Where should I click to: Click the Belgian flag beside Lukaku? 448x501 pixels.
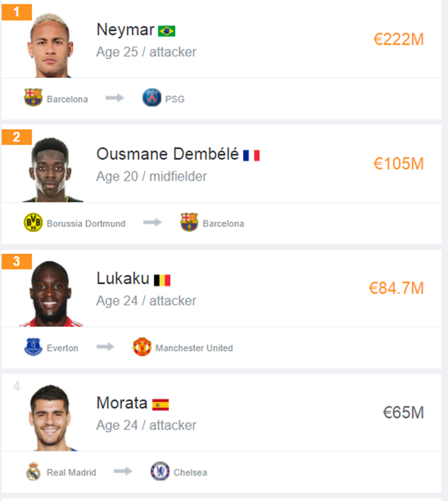click(162, 280)
